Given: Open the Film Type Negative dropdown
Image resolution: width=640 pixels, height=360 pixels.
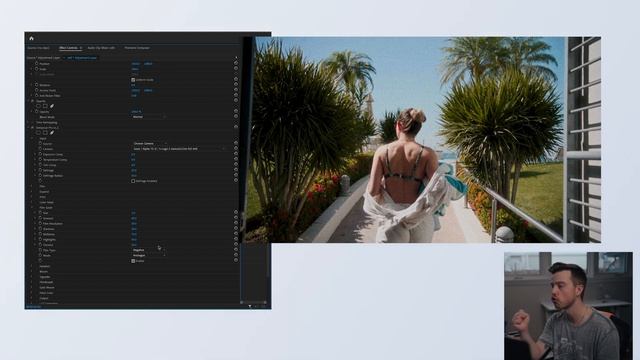Looking at the screenshot, I should coord(149,250).
